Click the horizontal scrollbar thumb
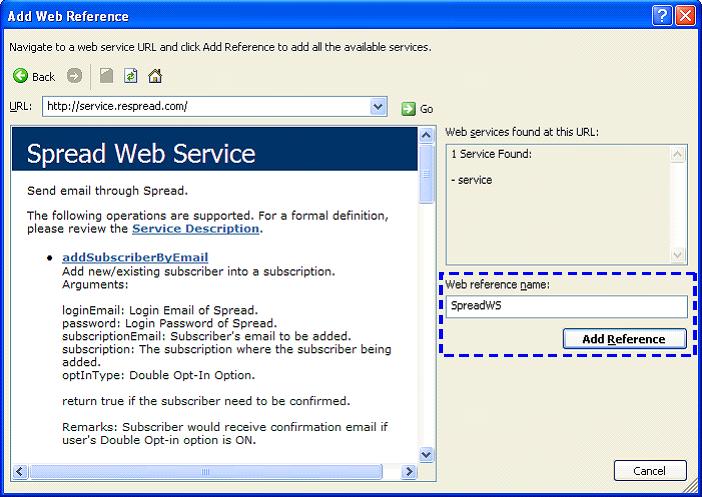Viewport: 702px width, 497px height. coord(205,471)
